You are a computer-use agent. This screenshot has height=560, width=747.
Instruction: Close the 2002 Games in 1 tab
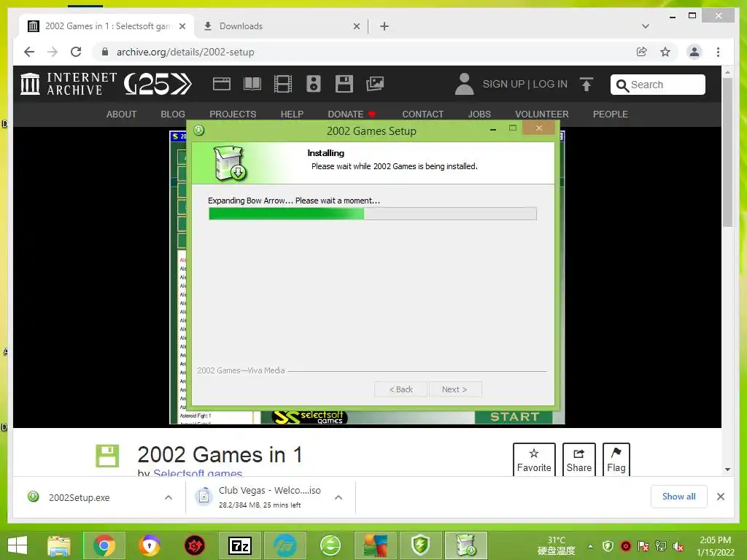pyautogui.click(x=182, y=26)
